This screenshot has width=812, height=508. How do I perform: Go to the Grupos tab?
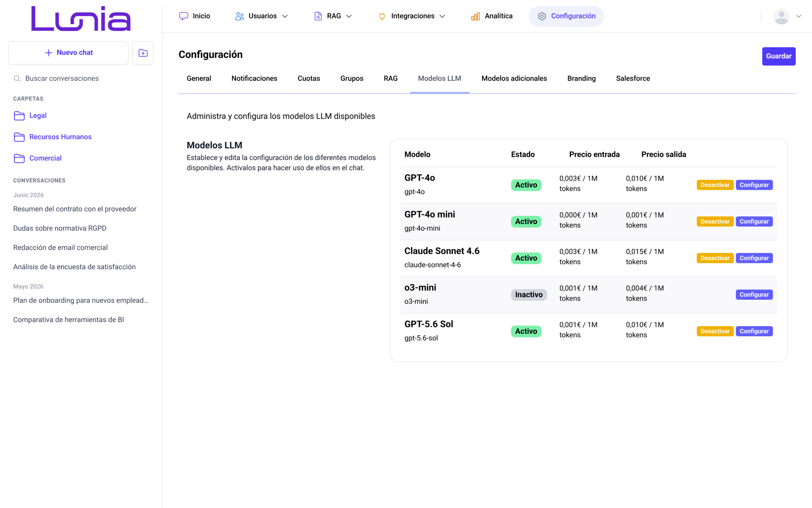352,79
